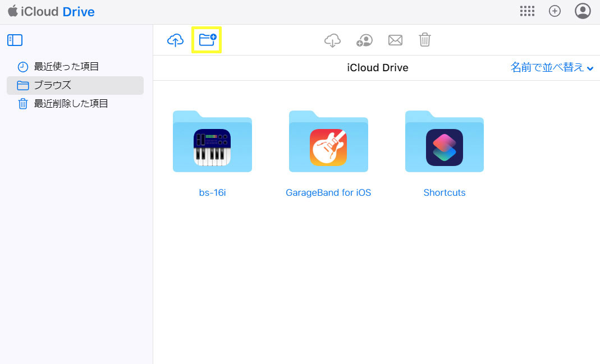Image resolution: width=600 pixels, height=364 pixels.
Task: Select 最近使った項目 in the sidebar
Action: pos(75,67)
